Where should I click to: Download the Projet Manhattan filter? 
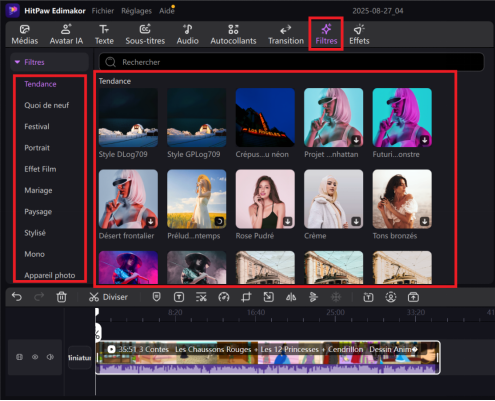[x=356, y=140]
